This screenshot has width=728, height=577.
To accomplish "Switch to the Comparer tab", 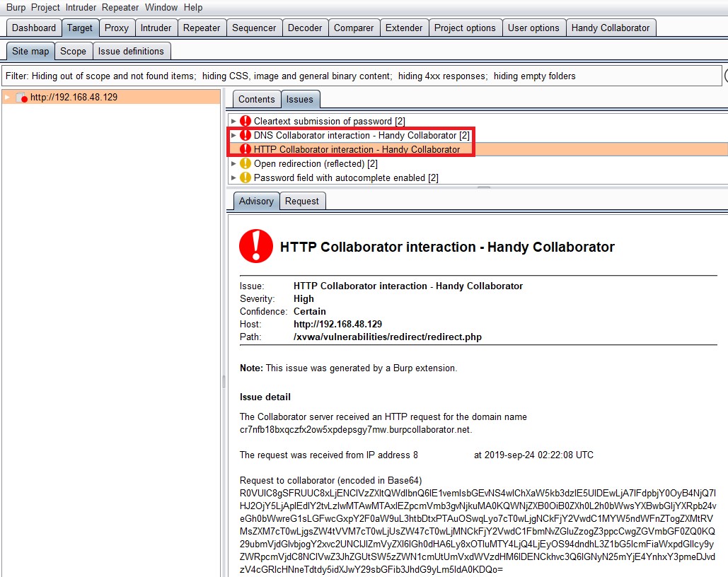I will [354, 28].
